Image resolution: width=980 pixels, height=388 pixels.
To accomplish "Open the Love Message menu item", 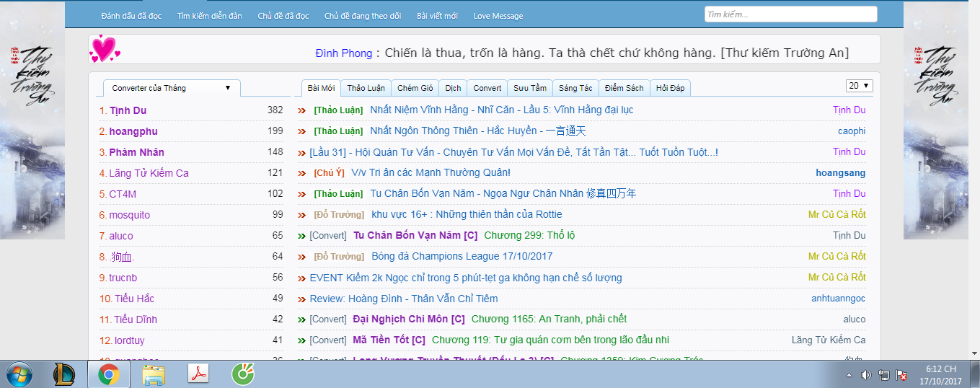I will pos(498,16).
